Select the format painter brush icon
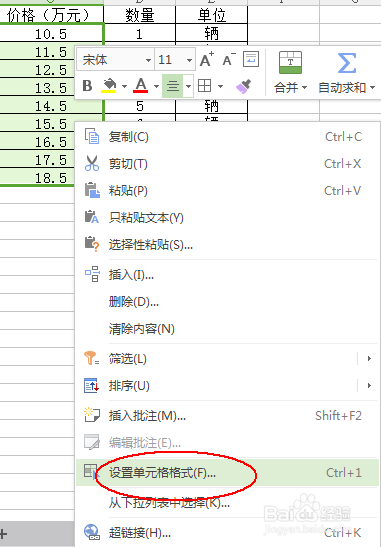 [244, 86]
